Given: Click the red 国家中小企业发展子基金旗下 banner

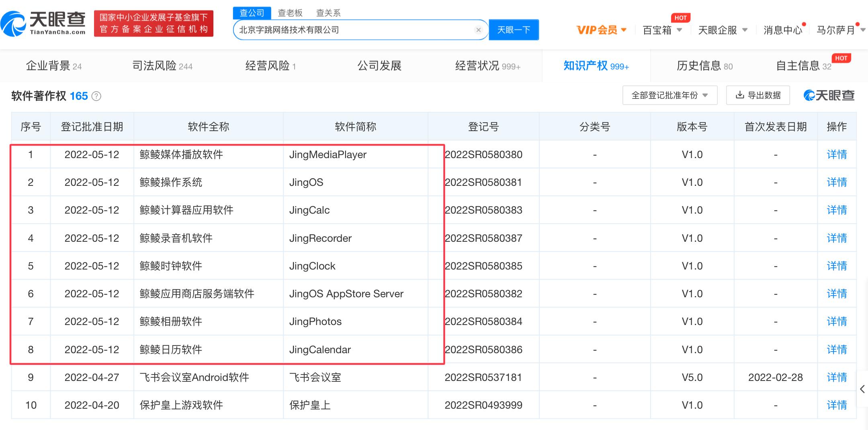Looking at the screenshot, I should [x=154, y=23].
